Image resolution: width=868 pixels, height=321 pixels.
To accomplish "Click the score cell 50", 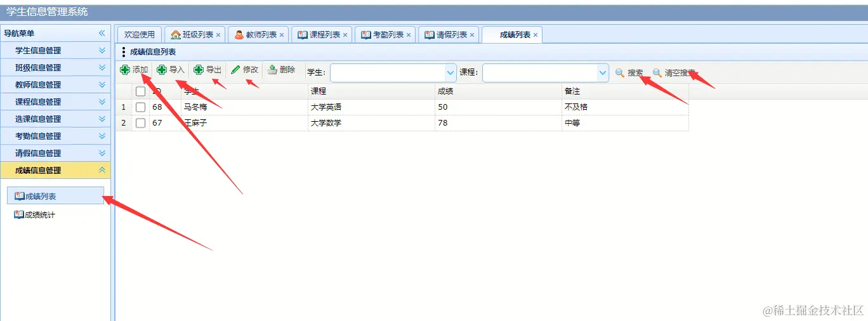I will (x=498, y=107).
